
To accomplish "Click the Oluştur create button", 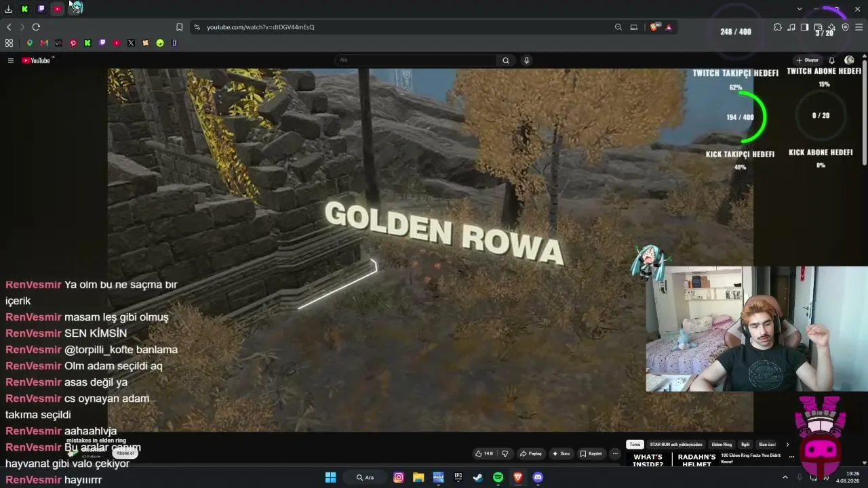I will pos(808,60).
